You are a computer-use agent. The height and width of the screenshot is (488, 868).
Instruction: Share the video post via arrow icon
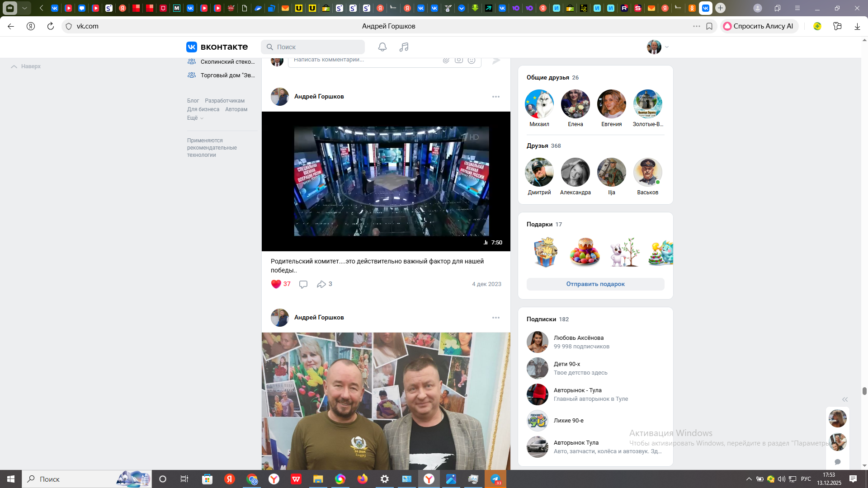click(321, 284)
